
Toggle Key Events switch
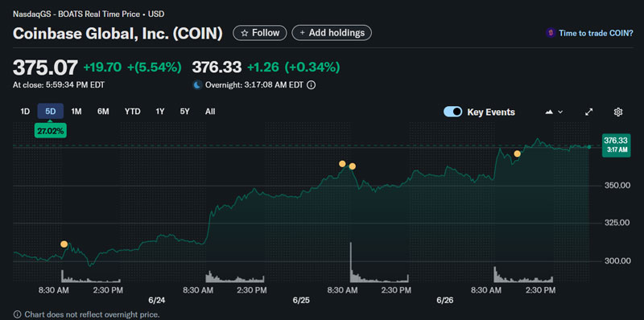[x=452, y=112]
